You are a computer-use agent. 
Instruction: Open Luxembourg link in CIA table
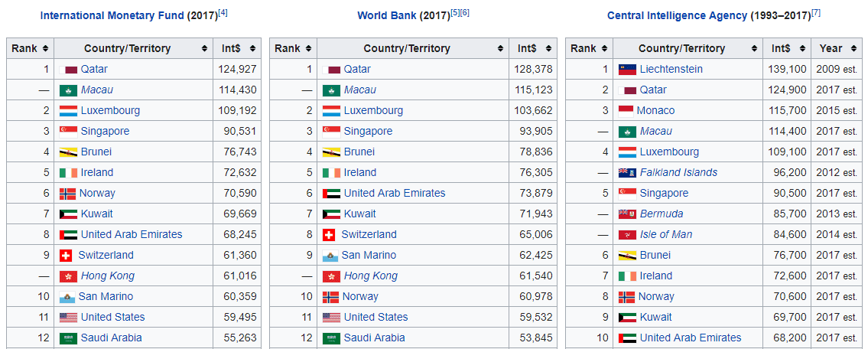(x=669, y=152)
